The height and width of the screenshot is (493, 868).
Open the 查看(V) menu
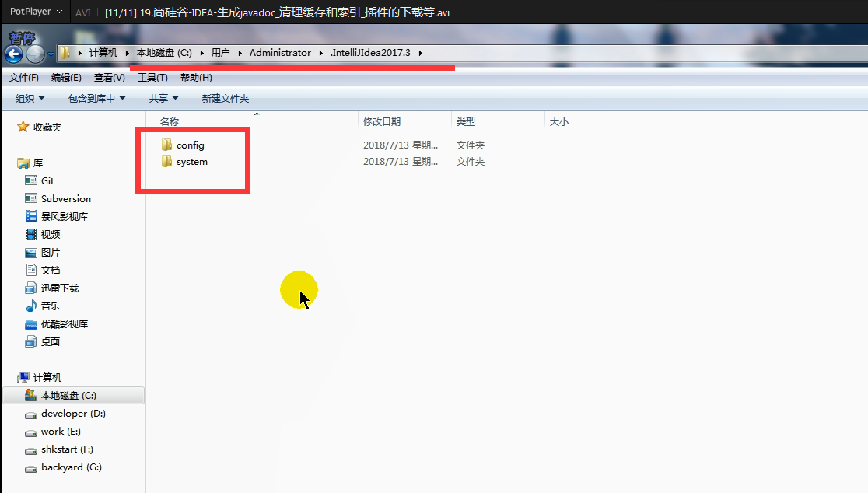pos(109,78)
